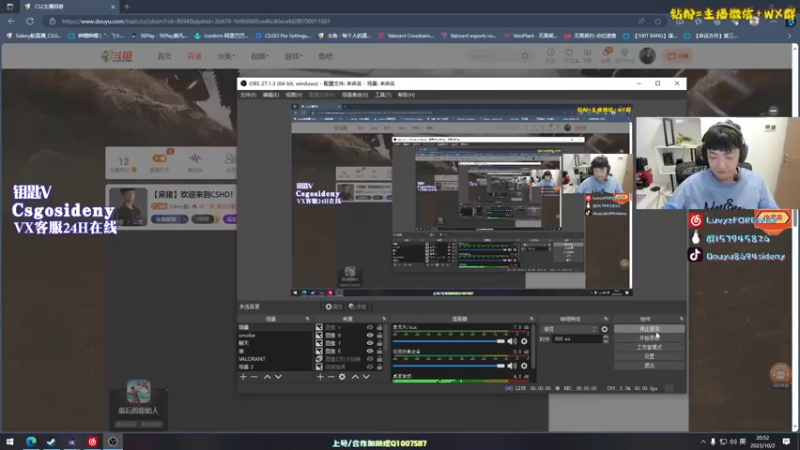Image resolution: width=800 pixels, height=450 pixels.
Task: Move source up in Sources panel
Action: pos(355,377)
